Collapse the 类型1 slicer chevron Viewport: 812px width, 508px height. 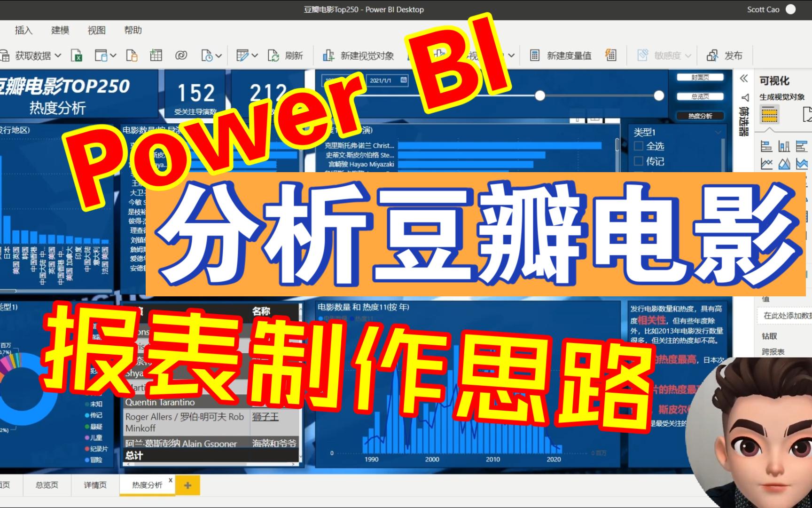[718, 132]
